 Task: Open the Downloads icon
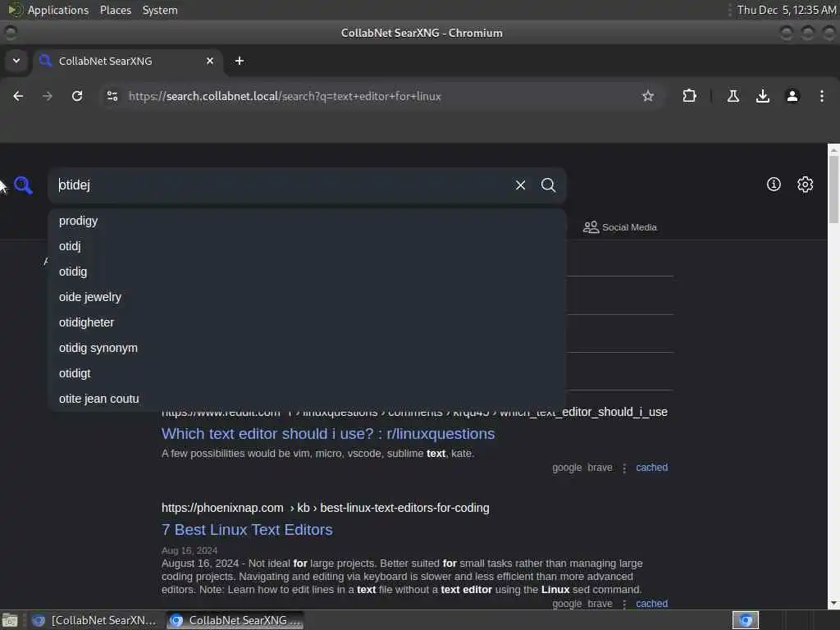762,96
